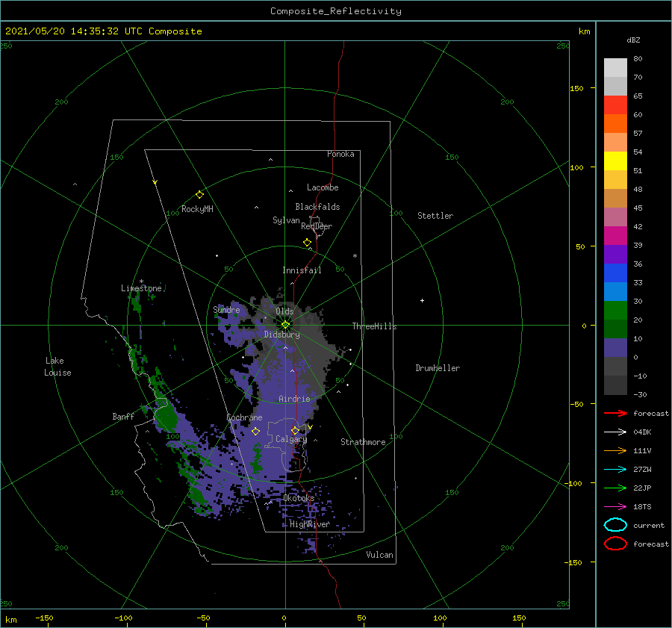Click the 'current' legend text
672x628 pixels.
point(649,525)
